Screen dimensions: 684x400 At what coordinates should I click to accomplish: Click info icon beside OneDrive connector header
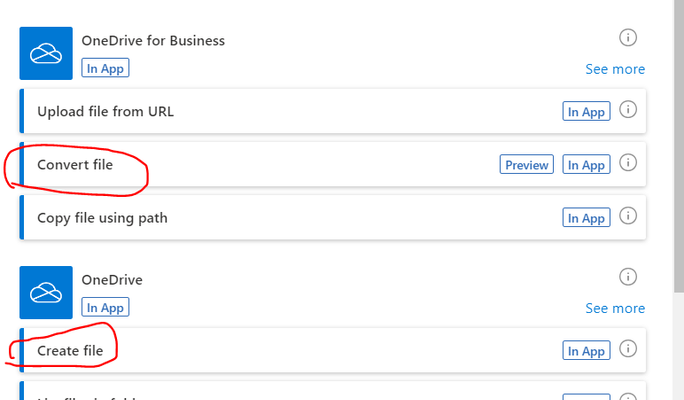628,276
